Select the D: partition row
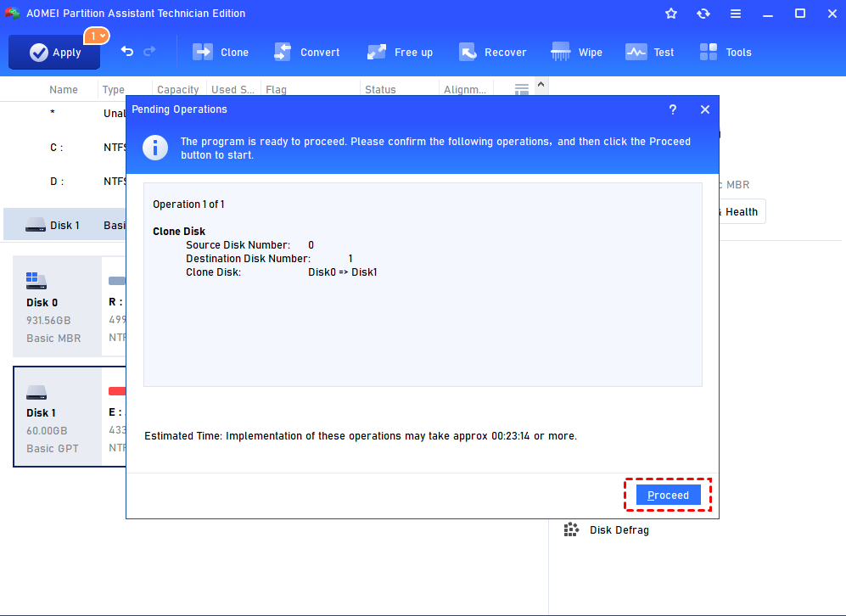846x616 pixels. click(64, 182)
